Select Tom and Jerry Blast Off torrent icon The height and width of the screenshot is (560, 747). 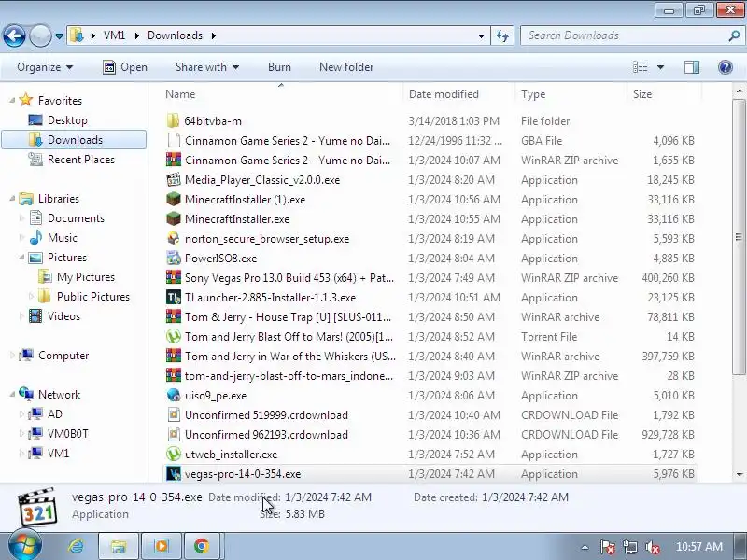(174, 336)
